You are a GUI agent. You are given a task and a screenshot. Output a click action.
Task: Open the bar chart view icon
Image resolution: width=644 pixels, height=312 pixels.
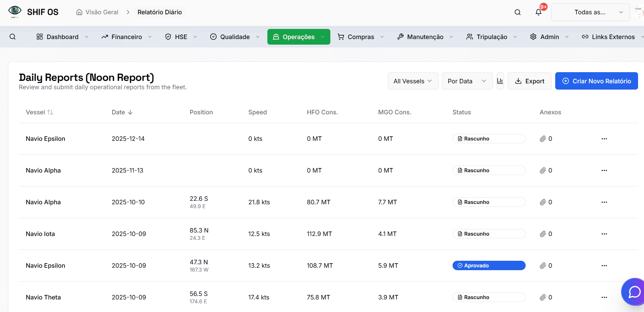pyautogui.click(x=500, y=81)
